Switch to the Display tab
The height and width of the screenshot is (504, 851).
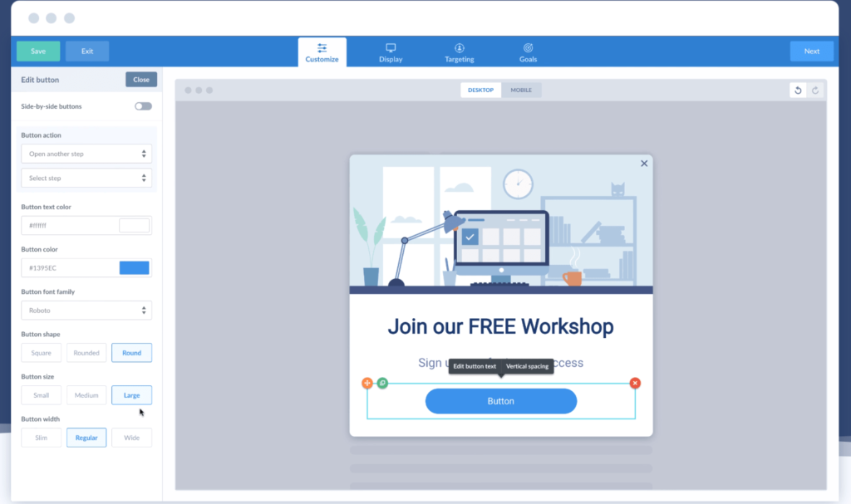(391, 52)
